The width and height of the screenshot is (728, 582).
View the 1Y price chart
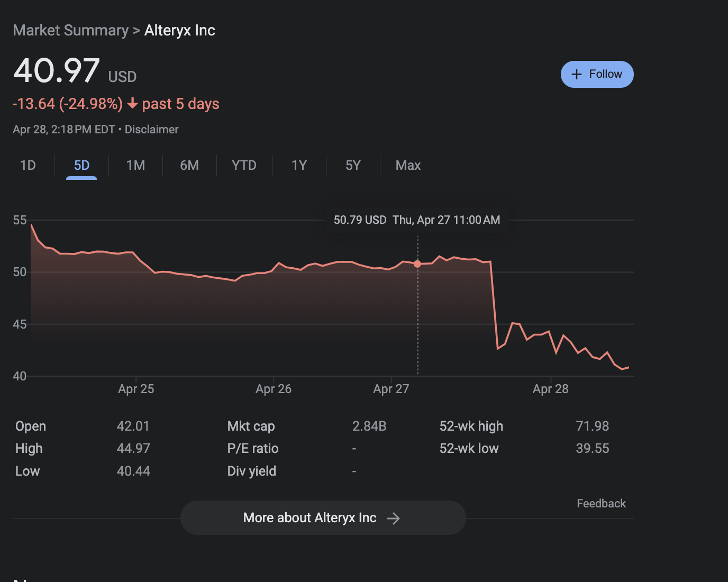(x=298, y=166)
